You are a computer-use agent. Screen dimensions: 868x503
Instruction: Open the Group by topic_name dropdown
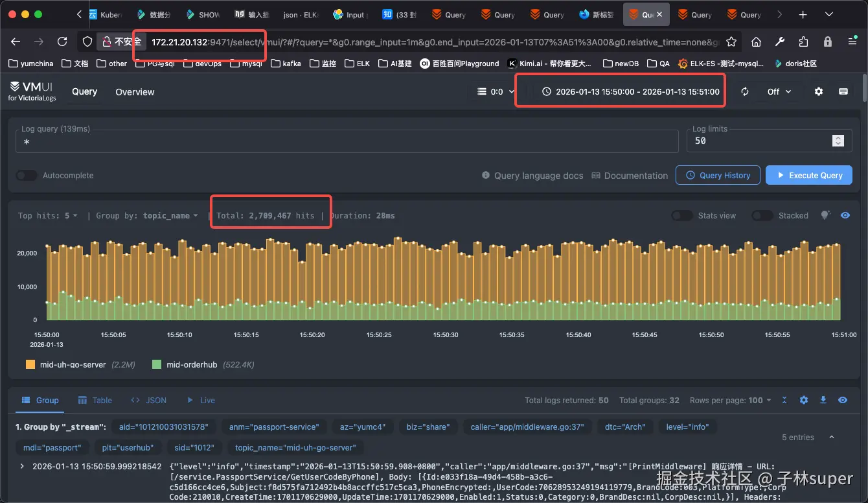(147, 215)
